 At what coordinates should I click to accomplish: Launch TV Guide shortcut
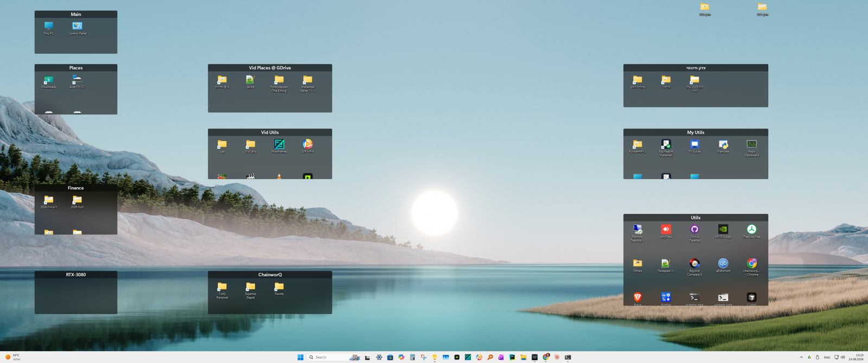point(694,146)
